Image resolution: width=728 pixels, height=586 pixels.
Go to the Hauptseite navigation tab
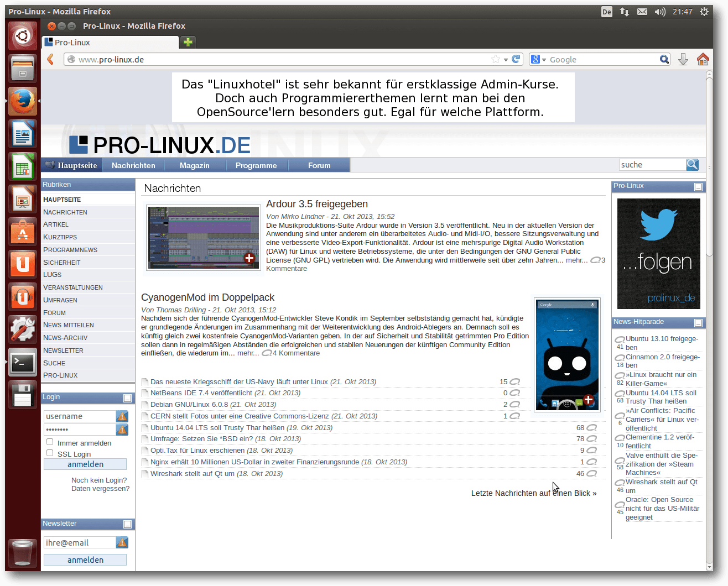pos(71,165)
